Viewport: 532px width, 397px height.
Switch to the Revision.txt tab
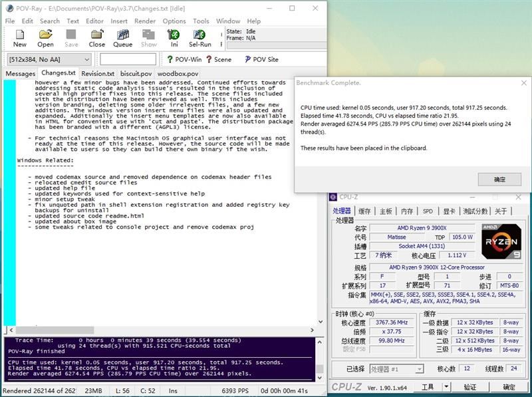pyautogui.click(x=98, y=74)
